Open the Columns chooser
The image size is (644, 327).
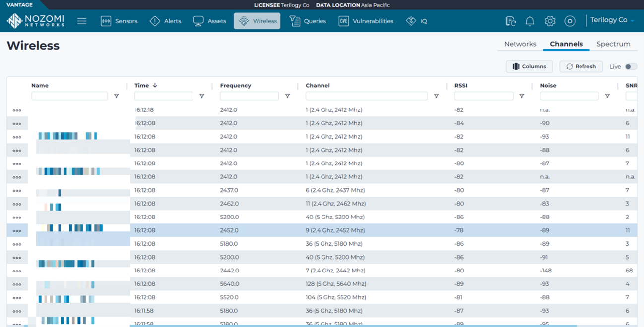point(529,66)
